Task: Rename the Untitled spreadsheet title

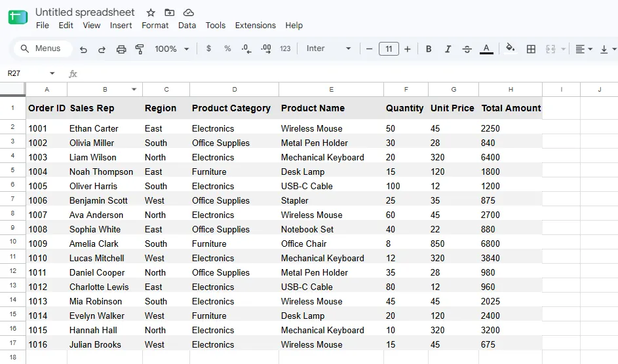Action: 85,12
